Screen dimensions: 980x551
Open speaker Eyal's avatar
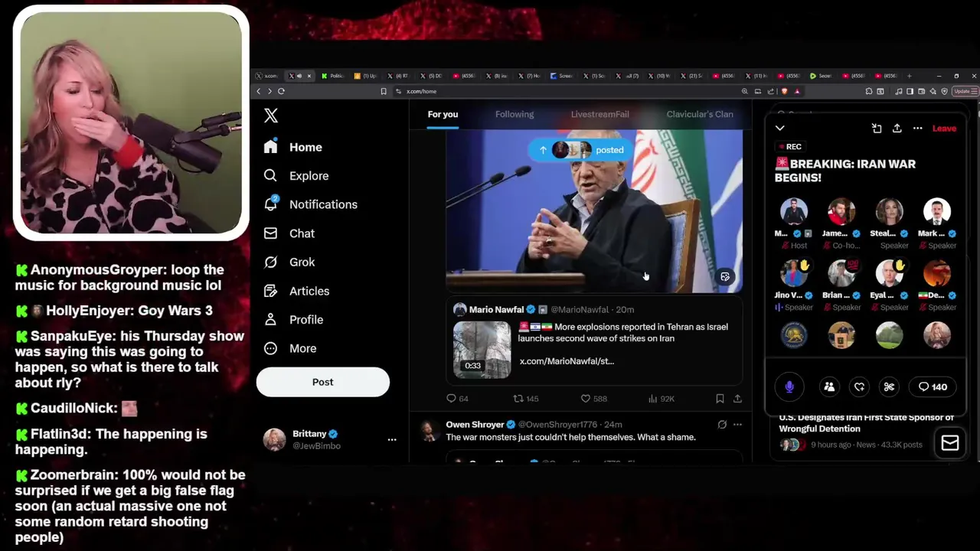pyautogui.click(x=890, y=273)
